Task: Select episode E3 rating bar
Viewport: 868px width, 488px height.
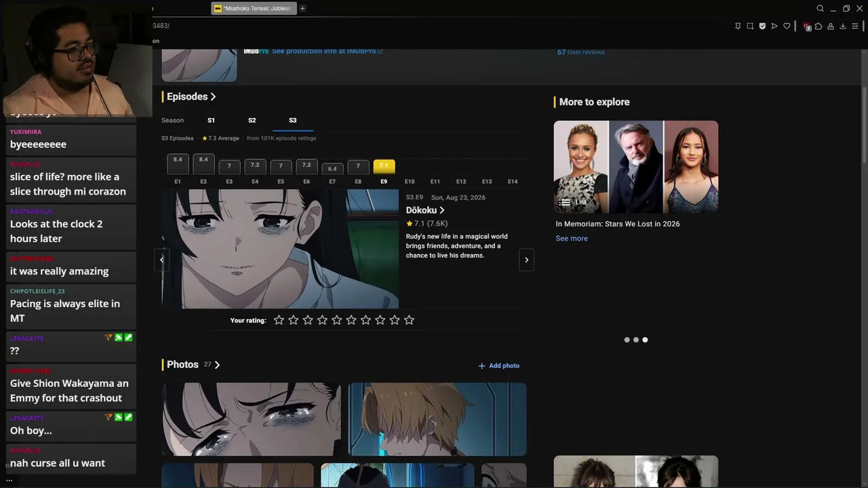Action: click(229, 167)
